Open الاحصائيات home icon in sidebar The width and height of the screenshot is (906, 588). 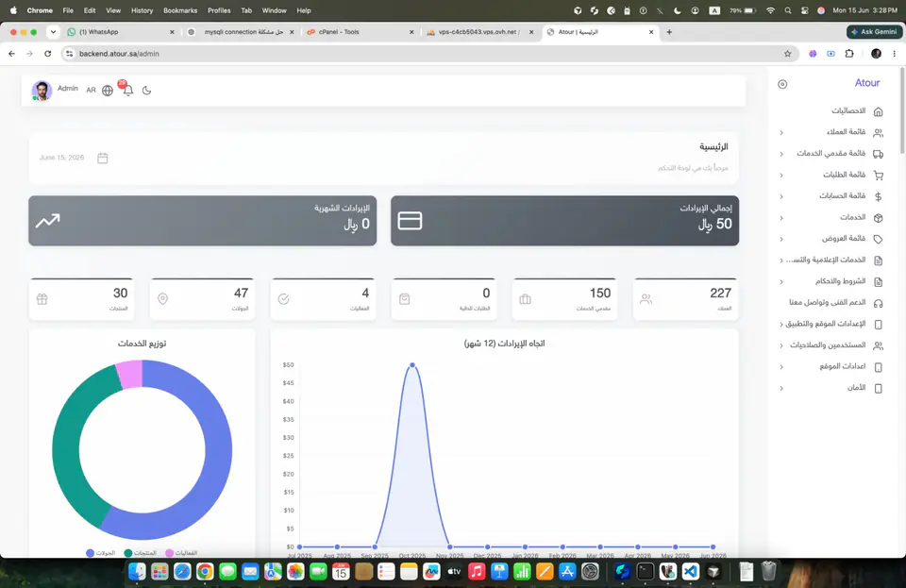878,111
